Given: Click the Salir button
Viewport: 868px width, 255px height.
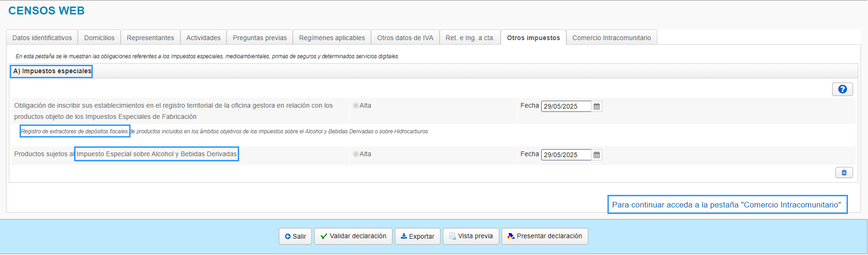Looking at the screenshot, I should tap(295, 236).
